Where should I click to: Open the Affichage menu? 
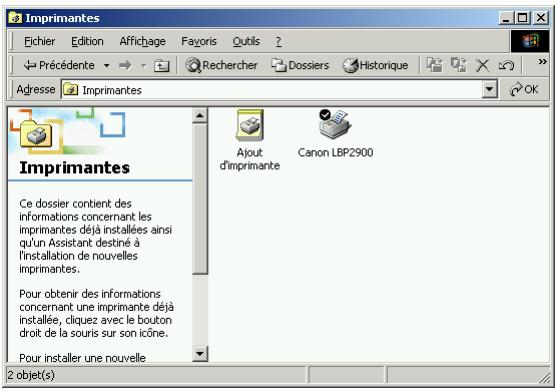pos(142,41)
